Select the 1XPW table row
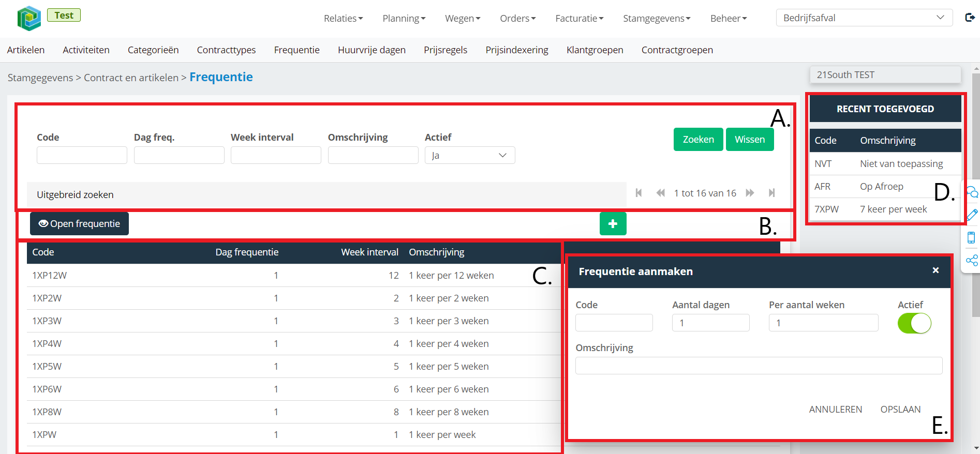Screen dimensions: 980x454 [x=294, y=435]
